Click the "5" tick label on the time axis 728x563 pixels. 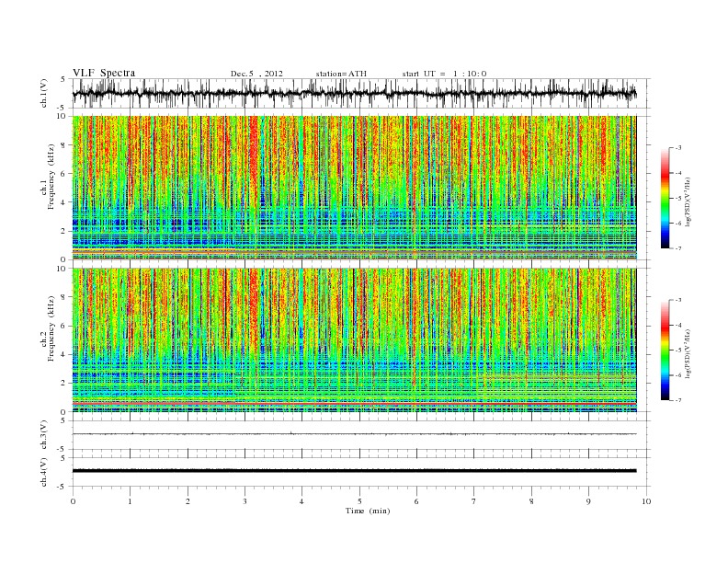pyautogui.click(x=359, y=501)
